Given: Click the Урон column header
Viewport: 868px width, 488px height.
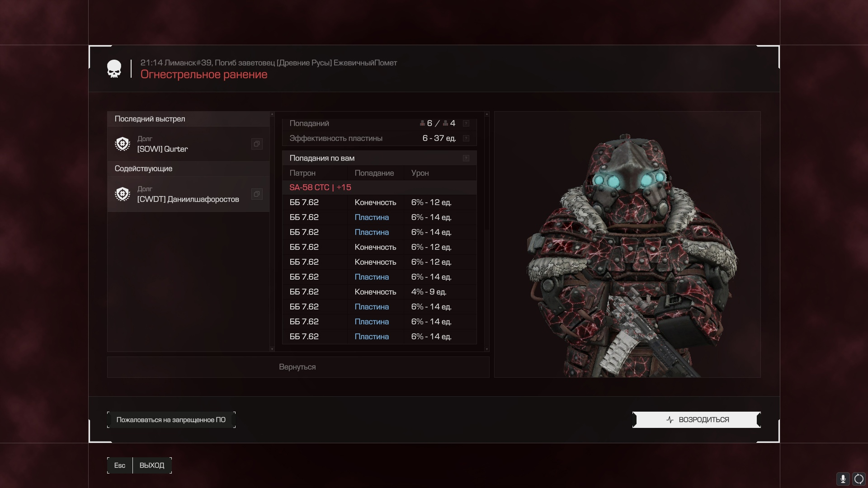Looking at the screenshot, I should pos(420,173).
